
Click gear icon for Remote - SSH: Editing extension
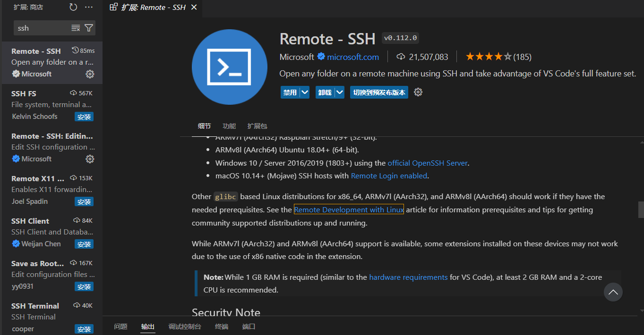[x=90, y=159]
